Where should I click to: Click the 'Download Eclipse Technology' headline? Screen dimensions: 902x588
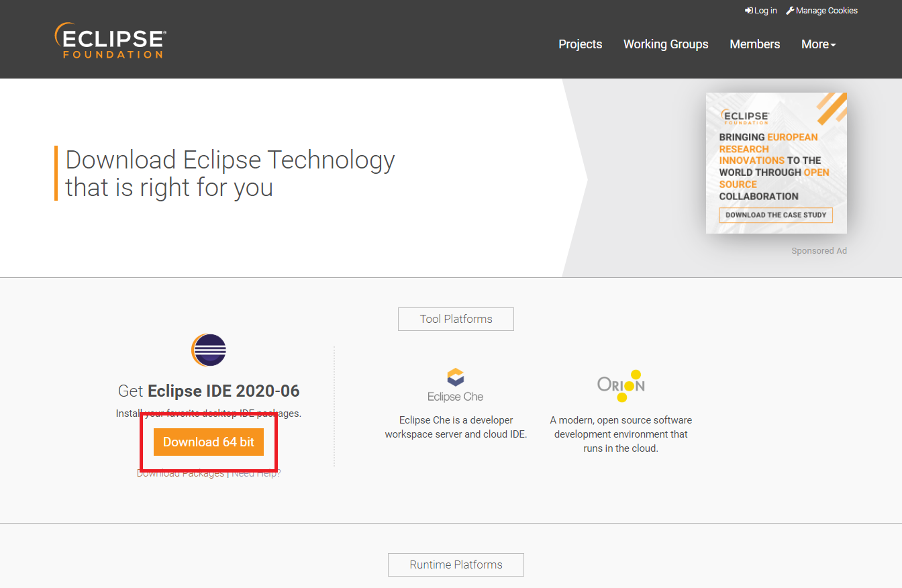230,173
